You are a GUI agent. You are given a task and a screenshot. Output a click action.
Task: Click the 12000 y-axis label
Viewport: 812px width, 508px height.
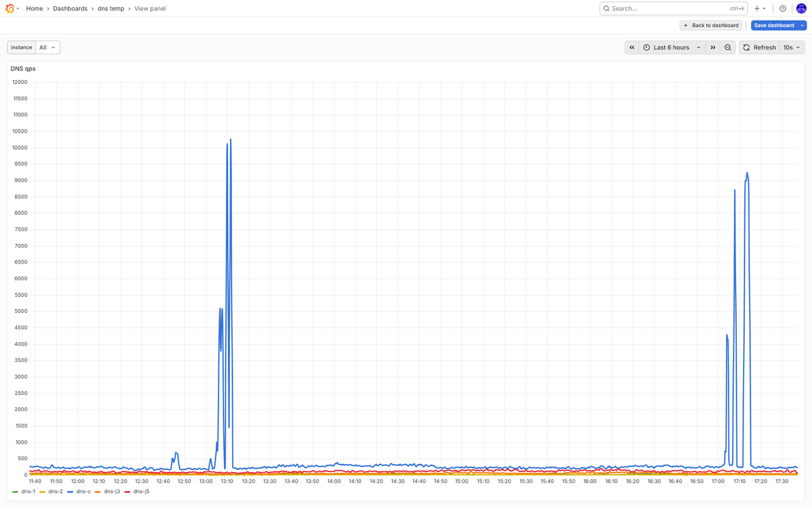19,83
